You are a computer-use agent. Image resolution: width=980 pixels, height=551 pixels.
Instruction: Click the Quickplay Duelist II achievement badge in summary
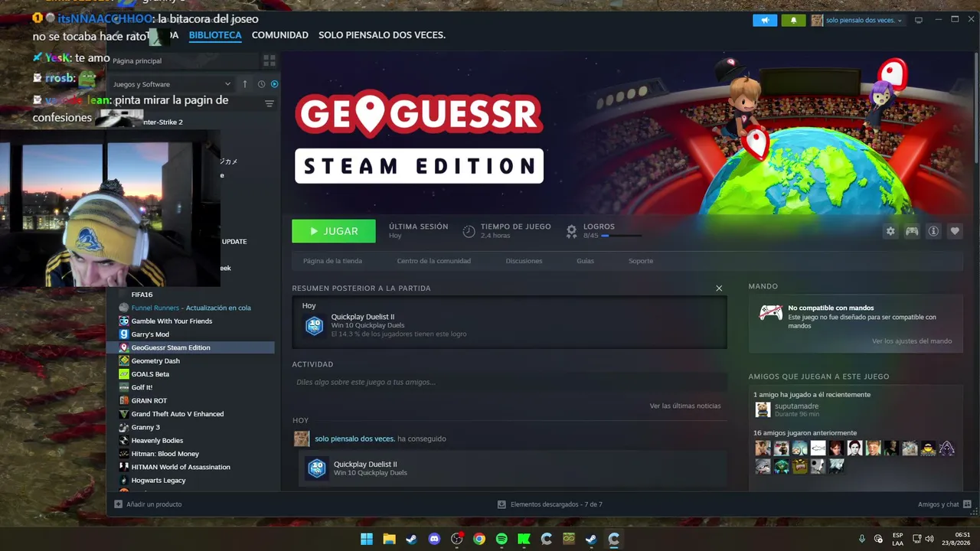(x=315, y=326)
